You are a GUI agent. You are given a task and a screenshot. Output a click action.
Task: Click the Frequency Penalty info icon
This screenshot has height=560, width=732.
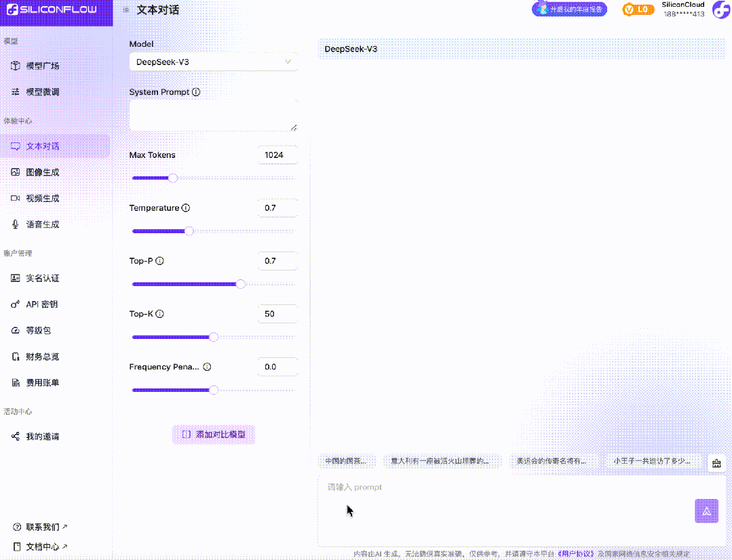click(x=207, y=367)
